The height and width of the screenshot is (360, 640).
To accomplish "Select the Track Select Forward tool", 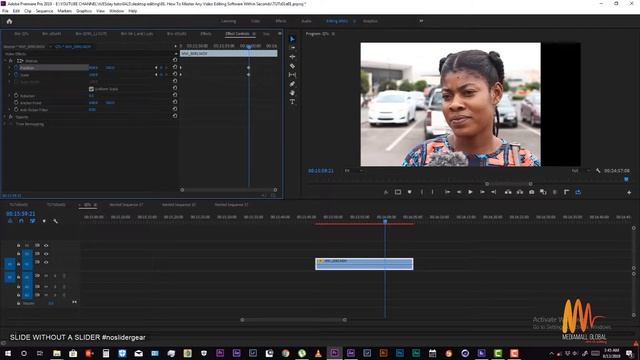I will [292, 48].
